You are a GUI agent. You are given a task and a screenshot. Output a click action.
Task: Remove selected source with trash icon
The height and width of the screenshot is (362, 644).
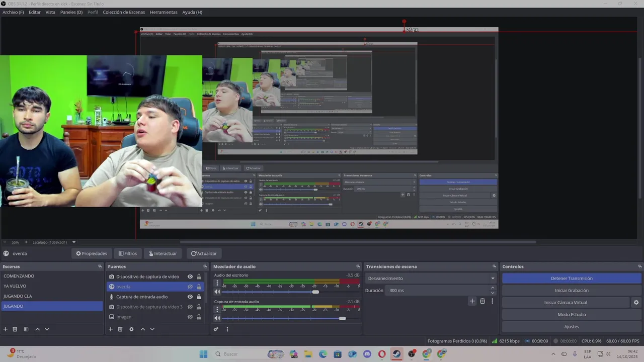(x=120, y=329)
